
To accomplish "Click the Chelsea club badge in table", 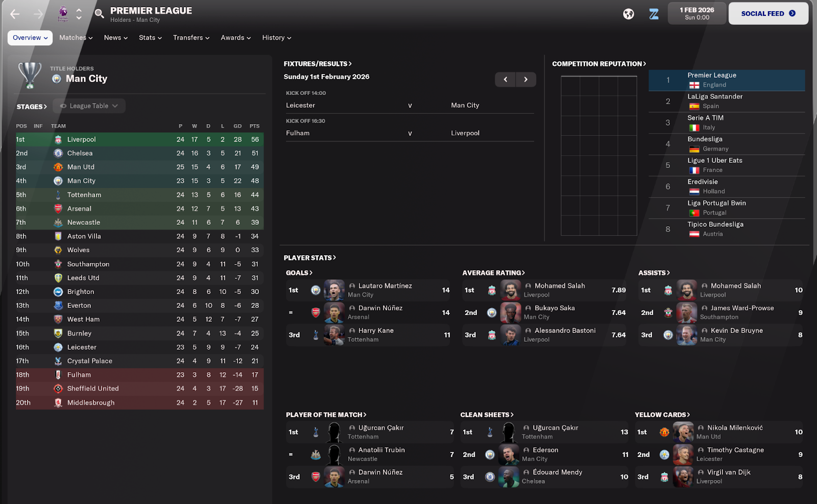I will pos(58,153).
